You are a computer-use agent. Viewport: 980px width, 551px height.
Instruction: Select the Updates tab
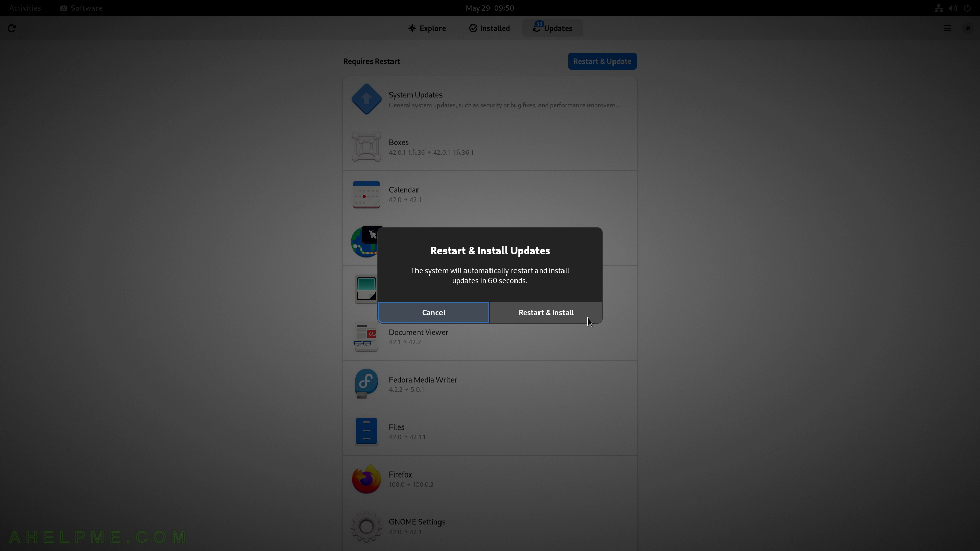click(x=552, y=28)
